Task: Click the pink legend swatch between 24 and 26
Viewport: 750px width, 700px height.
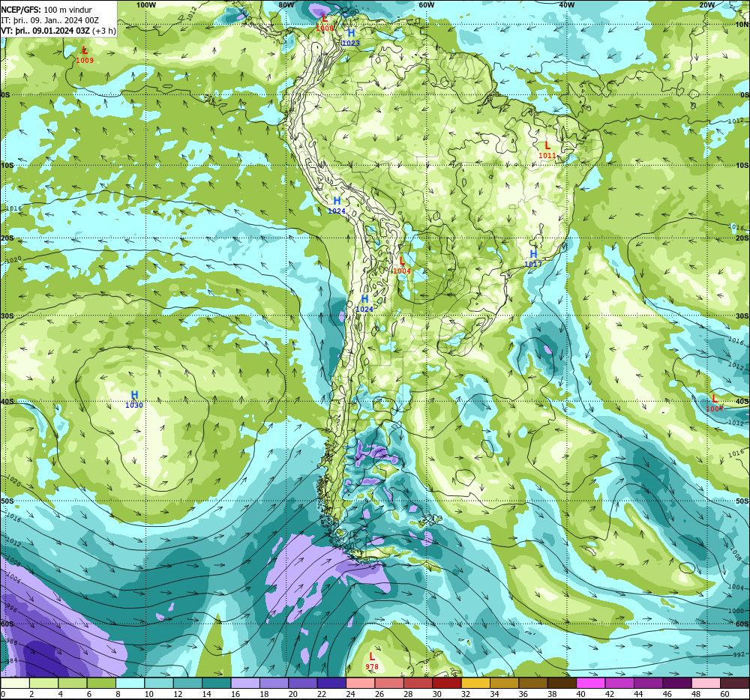Action: pyautogui.click(x=361, y=683)
